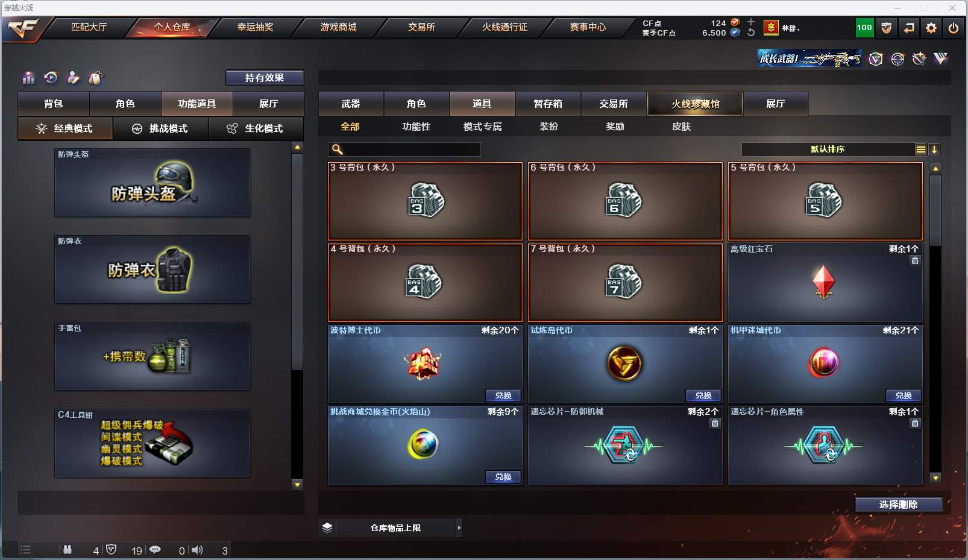Image resolution: width=968 pixels, height=560 pixels.
Task: Expand the 仓库物品上限 arrow
Action: tap(459, 528)
